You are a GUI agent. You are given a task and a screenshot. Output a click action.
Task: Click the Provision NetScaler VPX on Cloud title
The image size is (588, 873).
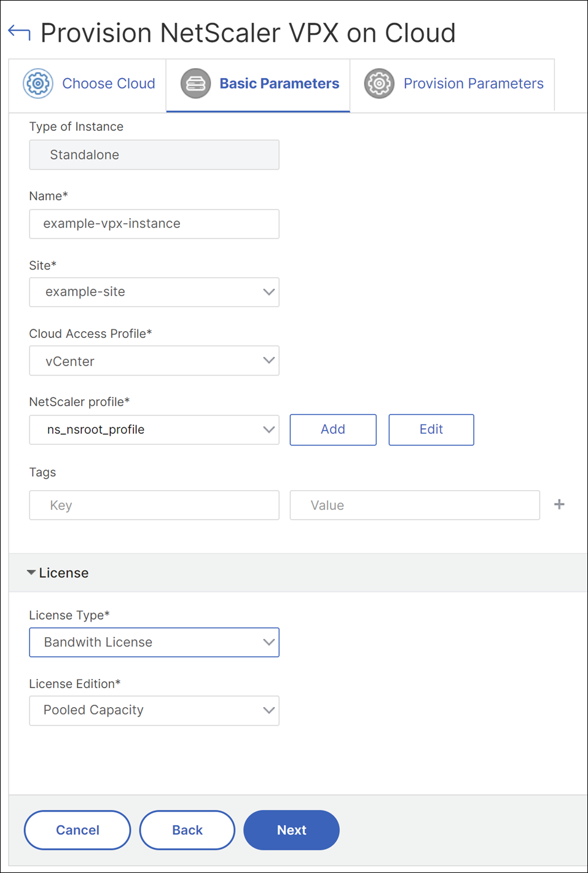pyautogui.click(x=248, y=33)
